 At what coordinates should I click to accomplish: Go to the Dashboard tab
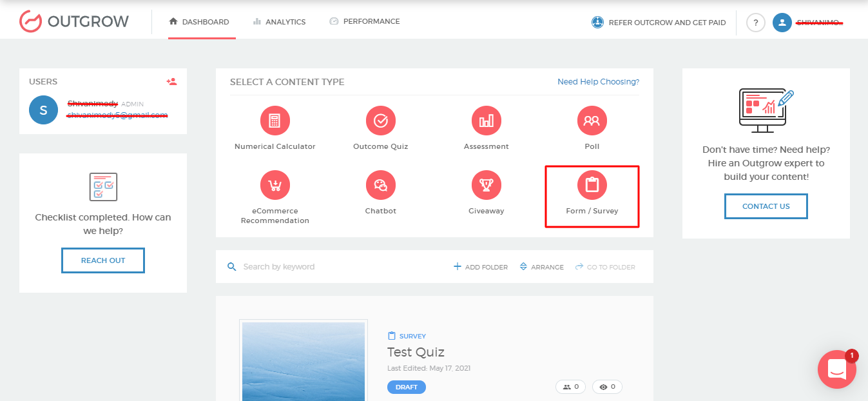(x=199, y=22)
